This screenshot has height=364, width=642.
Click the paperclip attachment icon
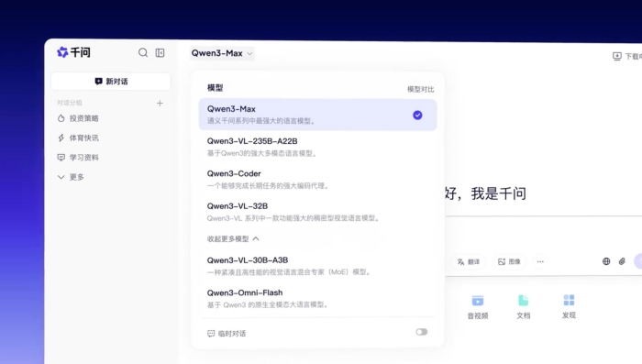click(x=622, y=261)
